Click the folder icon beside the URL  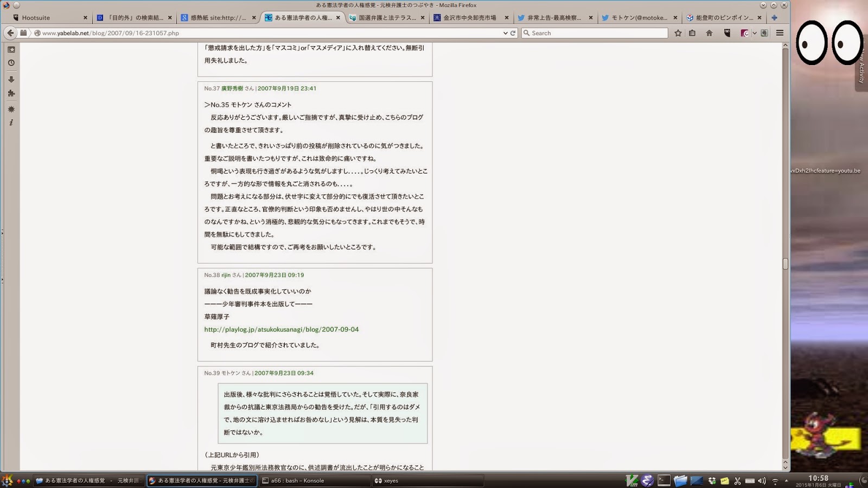click(23, 33)
